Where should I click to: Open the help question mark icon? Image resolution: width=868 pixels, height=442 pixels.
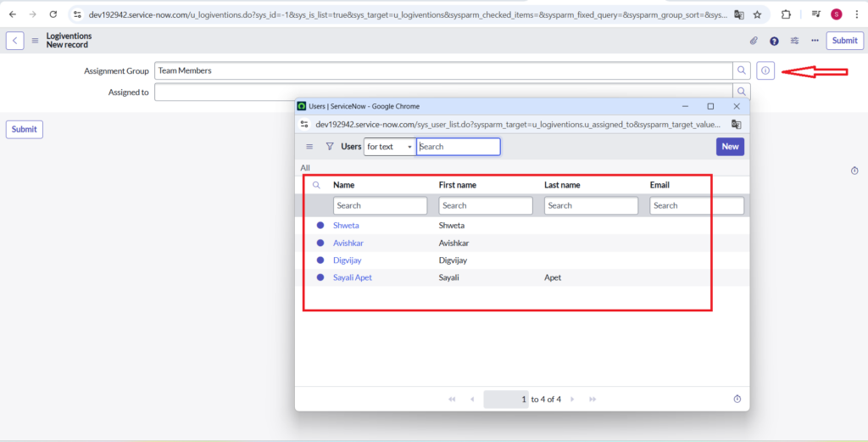[774, 41]
